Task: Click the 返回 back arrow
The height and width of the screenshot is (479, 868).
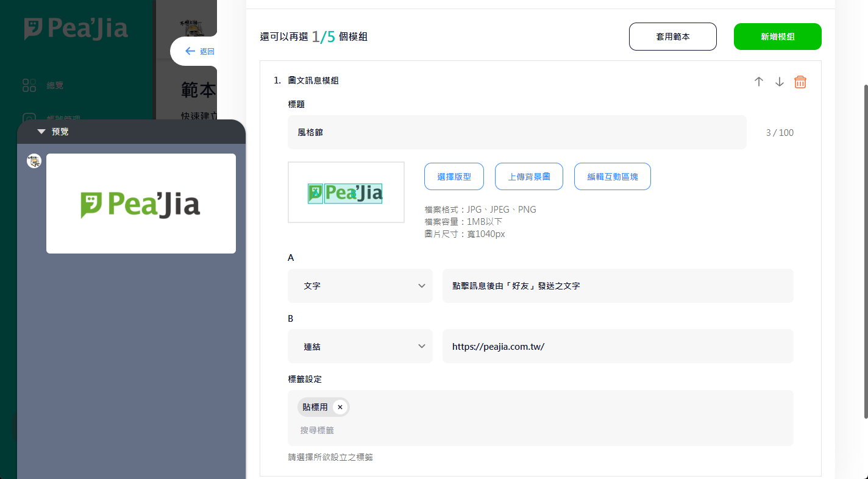Action: click(191, 51)
